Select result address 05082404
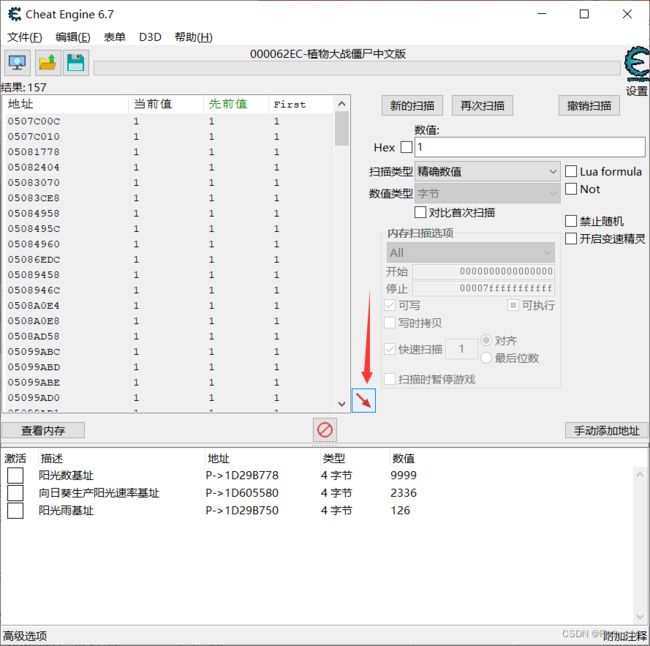 coord(34,167)
